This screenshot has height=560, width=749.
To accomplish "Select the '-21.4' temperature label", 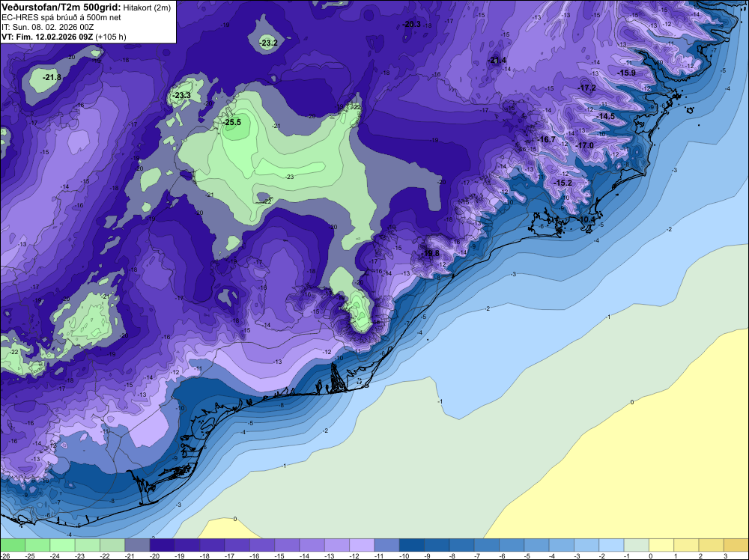I will tap(497, 60).
